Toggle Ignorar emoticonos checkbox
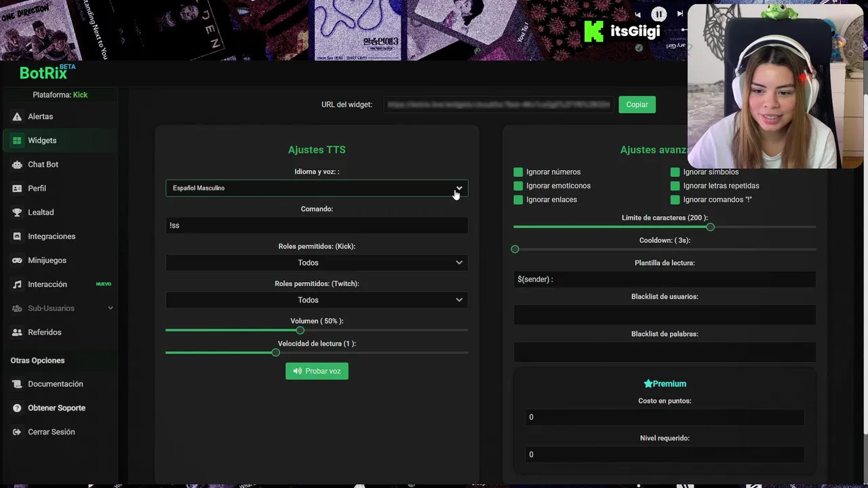868x488 pixels. (x=518, y=186)
